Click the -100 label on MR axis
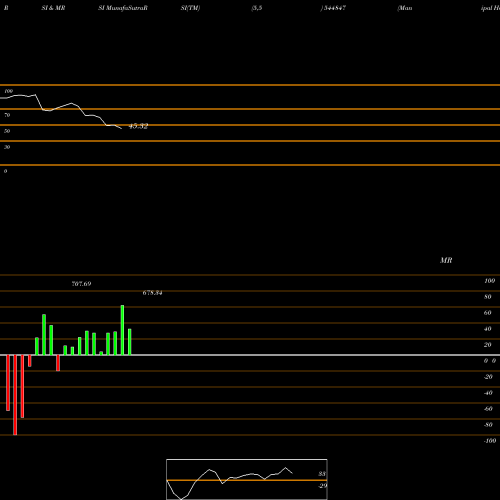The width and height of the screenshot is (500, 500). point(490,441)
